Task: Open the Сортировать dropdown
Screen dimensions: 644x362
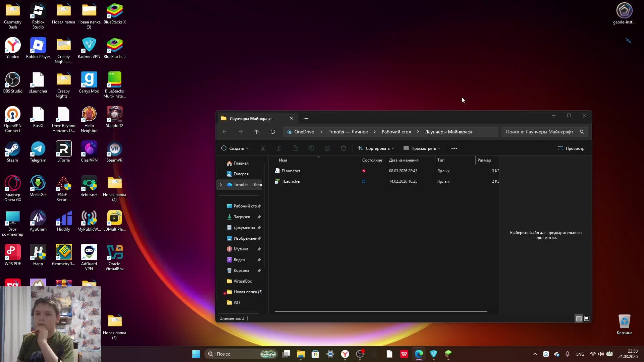Action: tap(376, 148)
